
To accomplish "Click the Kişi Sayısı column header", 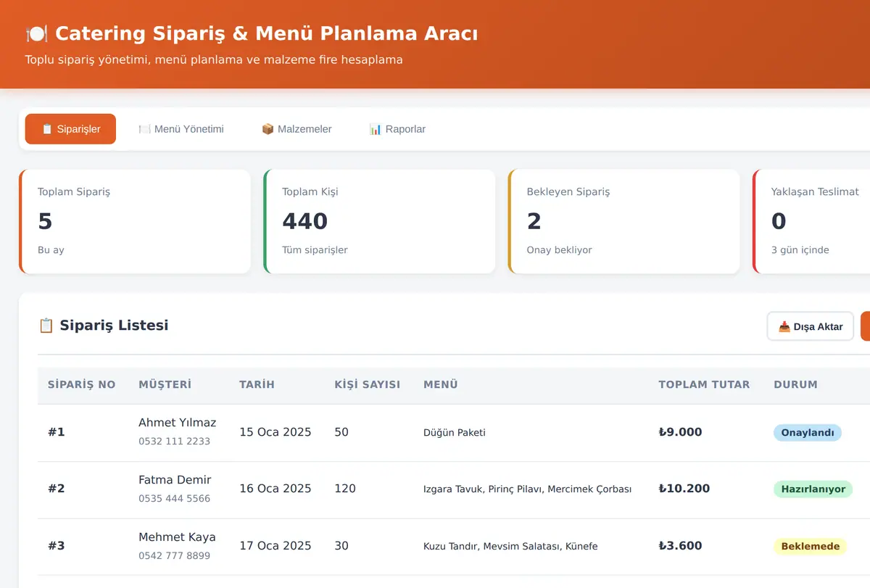I will tap(368, 384).
